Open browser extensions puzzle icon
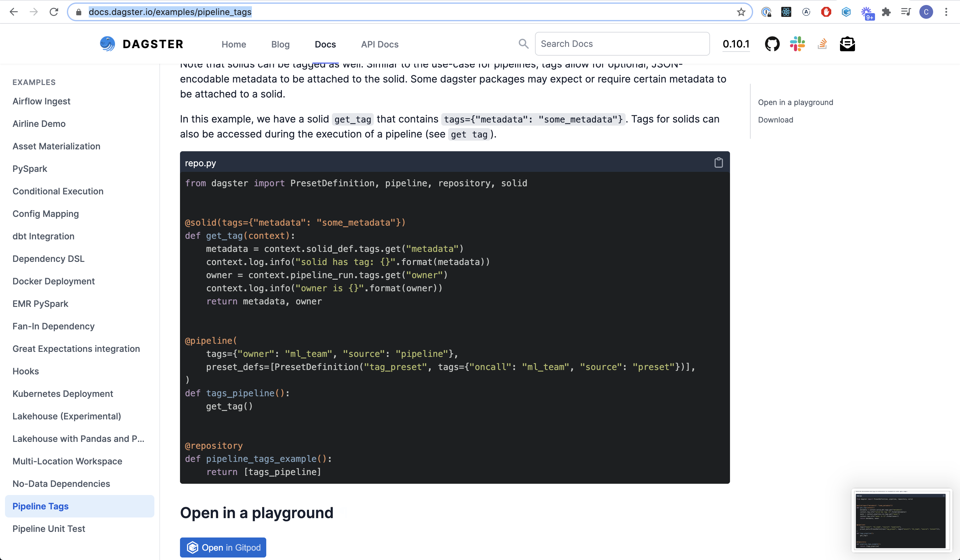960x560 pixels. click(886, 12)
